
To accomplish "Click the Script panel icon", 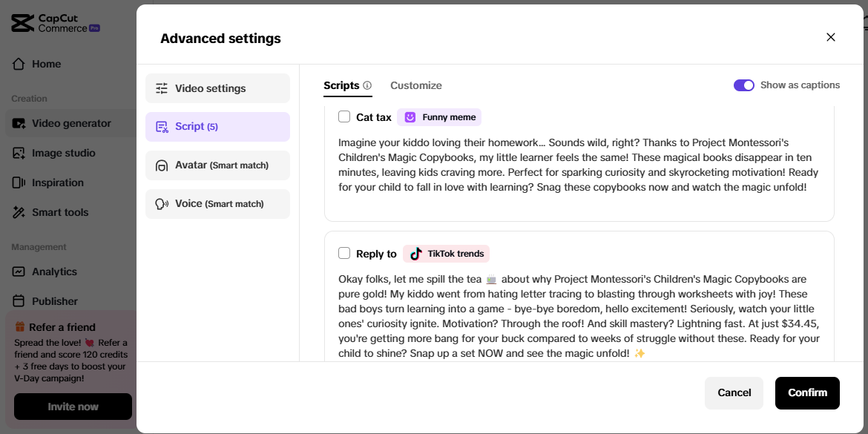I will tap(162, 127).
